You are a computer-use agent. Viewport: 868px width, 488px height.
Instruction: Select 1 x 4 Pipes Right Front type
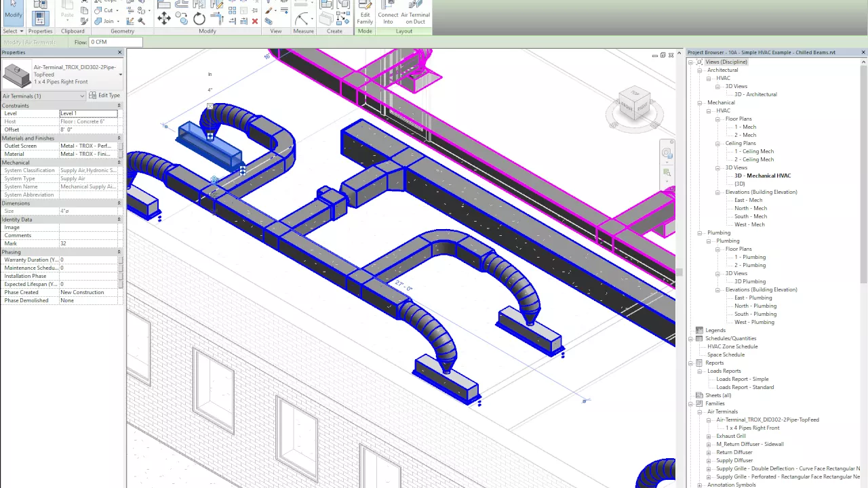tap(752, 428)
